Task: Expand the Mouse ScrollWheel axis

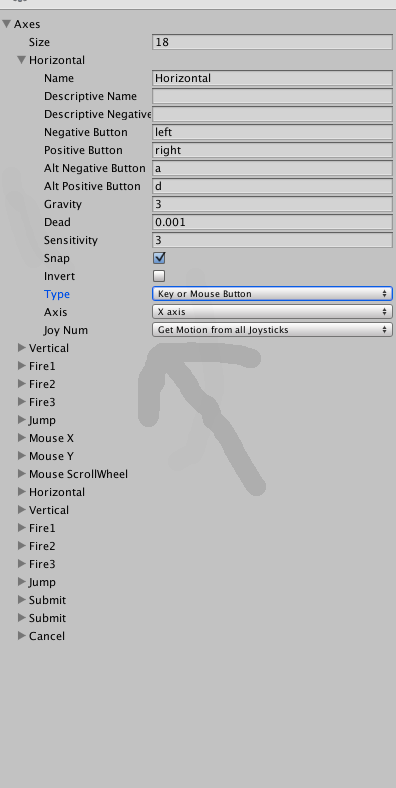Action: [x=22, y=474]
